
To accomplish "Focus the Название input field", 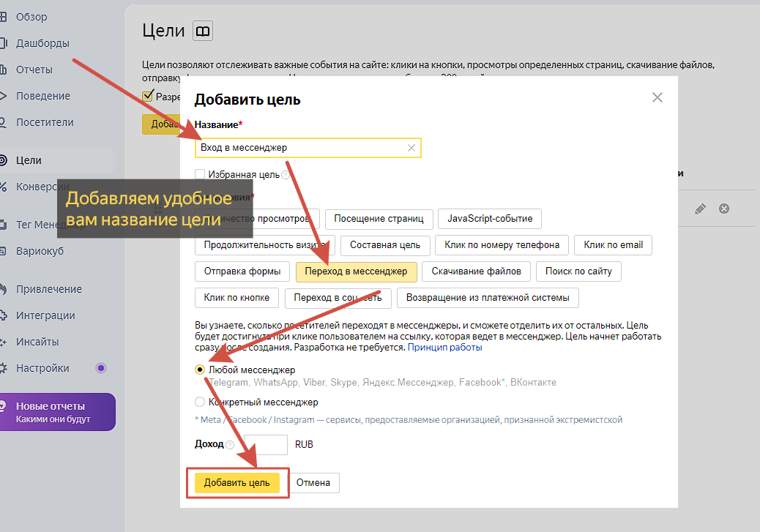I will point(308,148).
